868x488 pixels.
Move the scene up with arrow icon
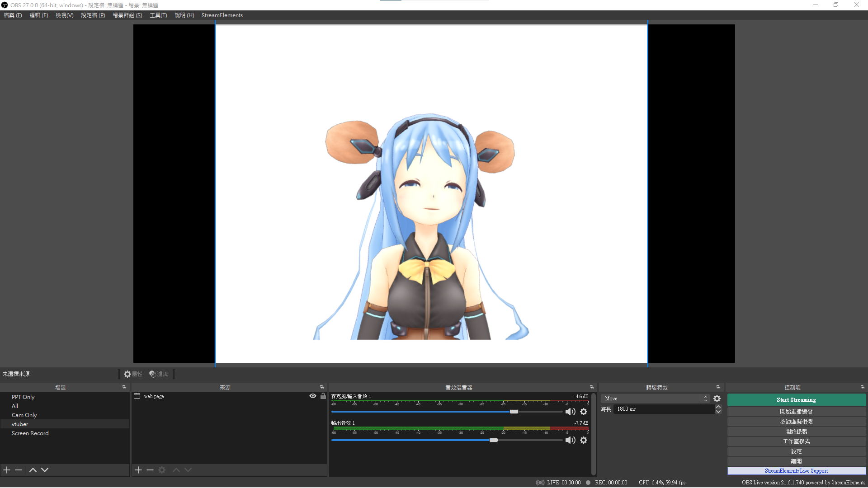(33, 470)
